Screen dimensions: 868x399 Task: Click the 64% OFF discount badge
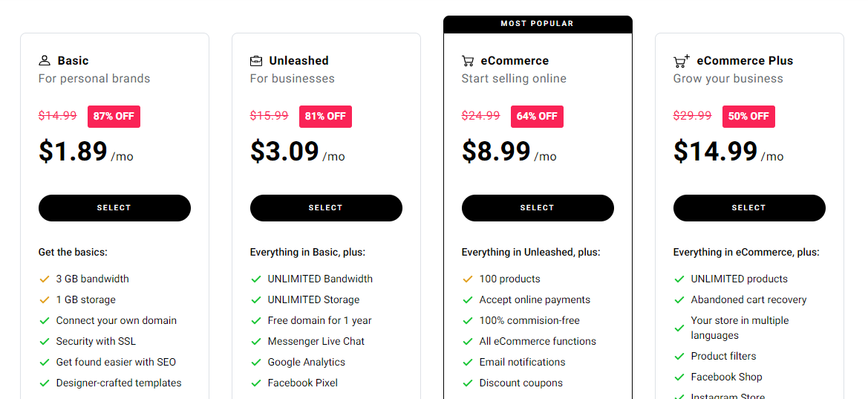[x=537, y=117]
